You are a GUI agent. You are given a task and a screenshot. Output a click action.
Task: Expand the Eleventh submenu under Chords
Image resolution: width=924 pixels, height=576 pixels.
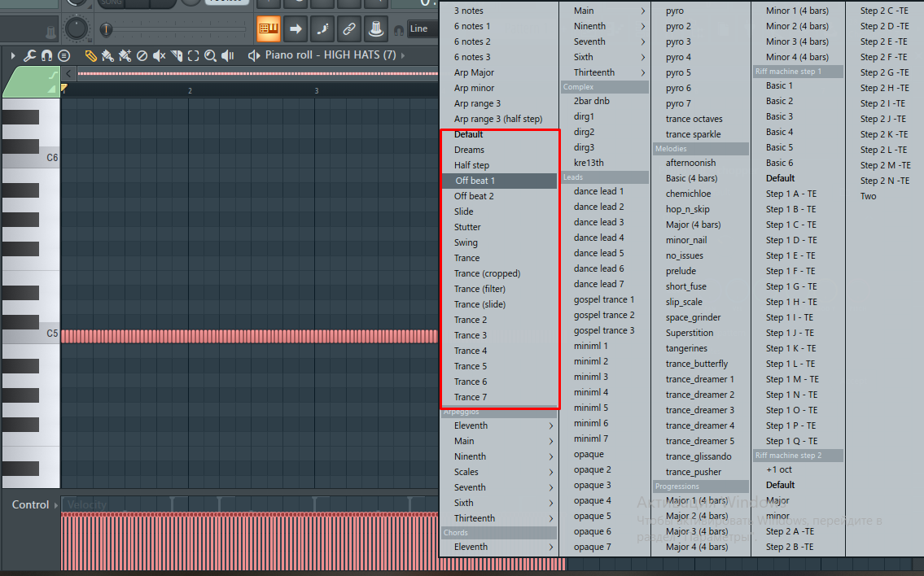[x=499, y=547]
